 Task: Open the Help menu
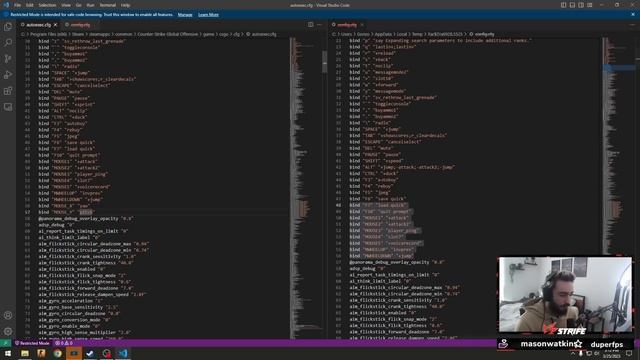point(125,5)
